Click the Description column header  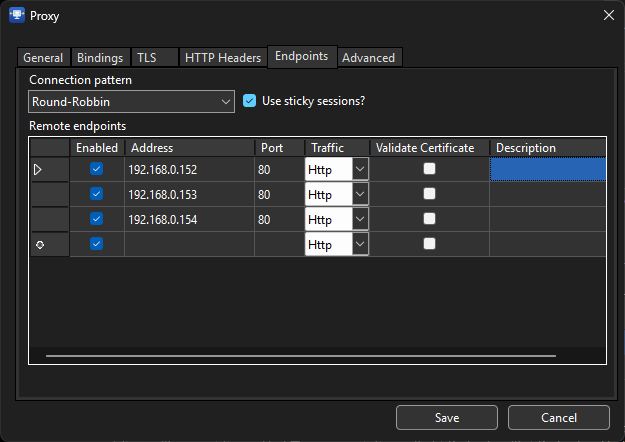pos(548,147)
